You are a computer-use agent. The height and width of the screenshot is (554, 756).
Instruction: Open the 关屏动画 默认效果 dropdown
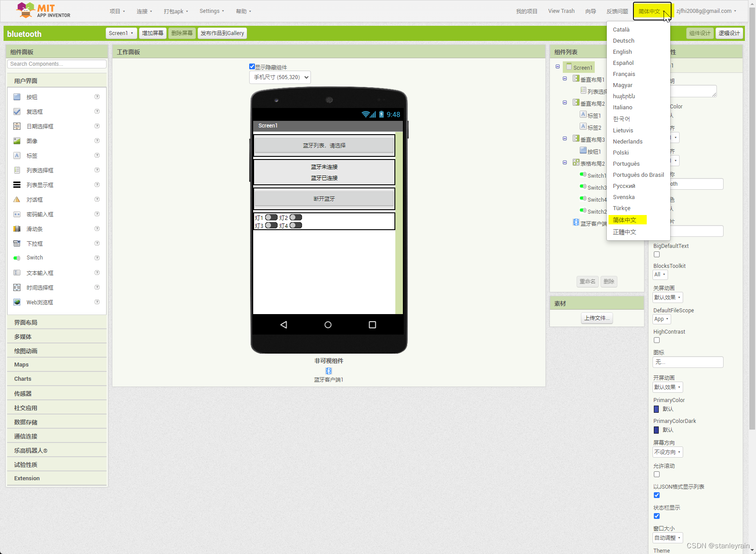pos(667,297)
